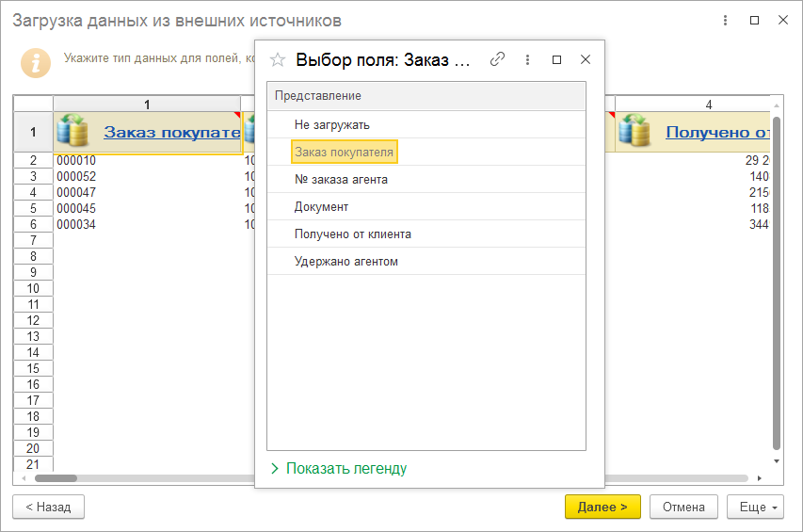Click the favorites star in field dialog

278,59
